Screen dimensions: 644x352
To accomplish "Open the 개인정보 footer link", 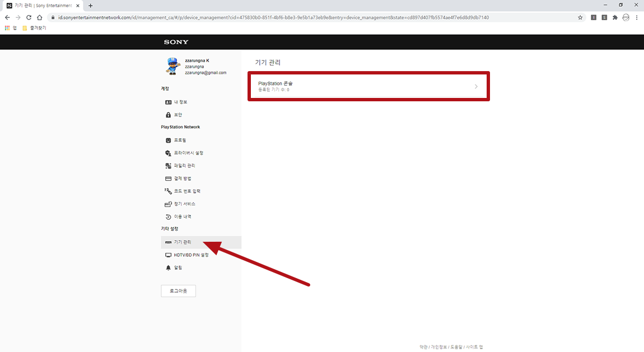I will [x=438, y=347].
